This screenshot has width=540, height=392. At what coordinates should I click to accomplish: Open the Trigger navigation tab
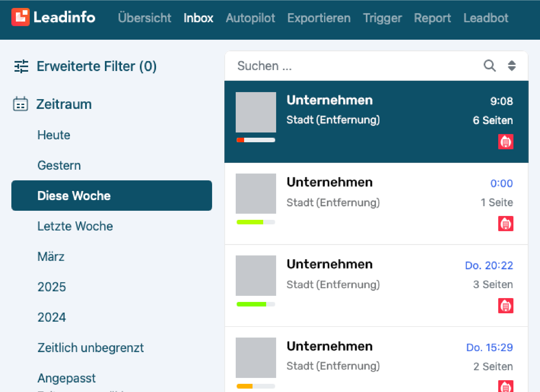[382, 18]
